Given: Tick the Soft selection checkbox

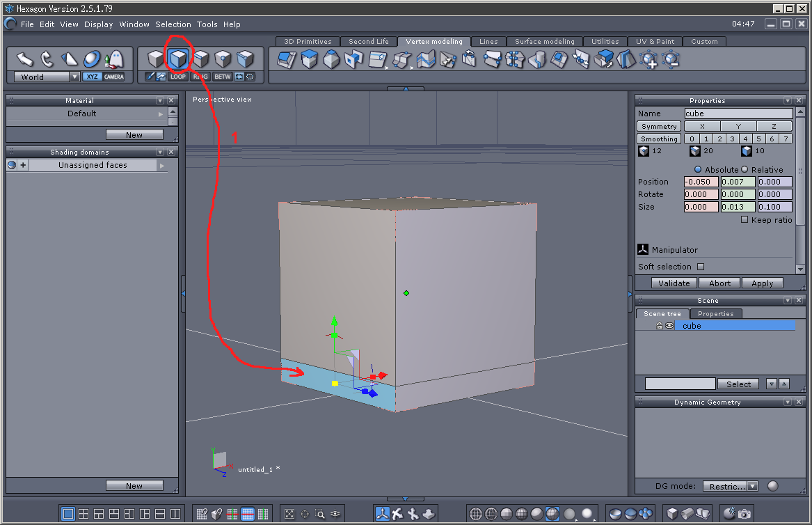Looking at the screenshot, I should click(701, 267).
